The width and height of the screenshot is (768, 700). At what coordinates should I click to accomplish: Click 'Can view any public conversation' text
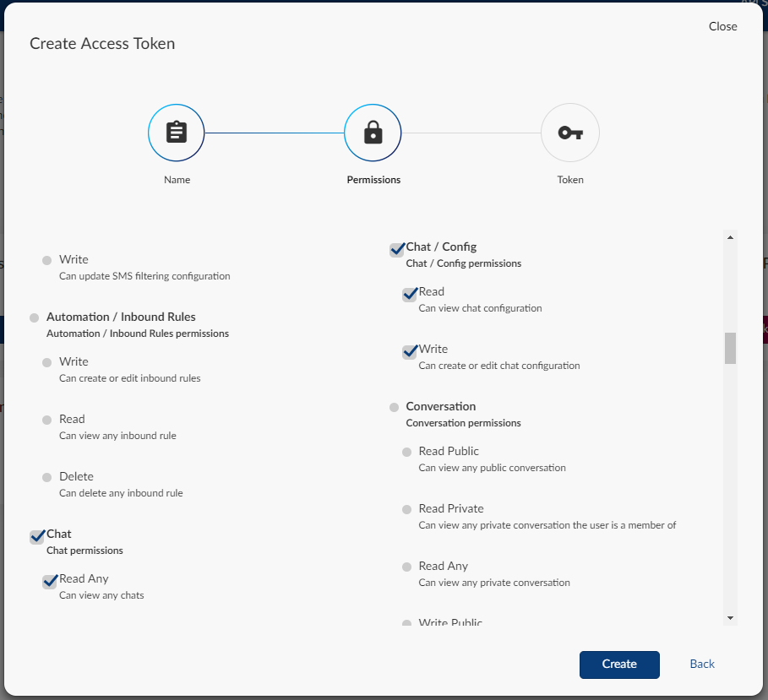[492, 468]
